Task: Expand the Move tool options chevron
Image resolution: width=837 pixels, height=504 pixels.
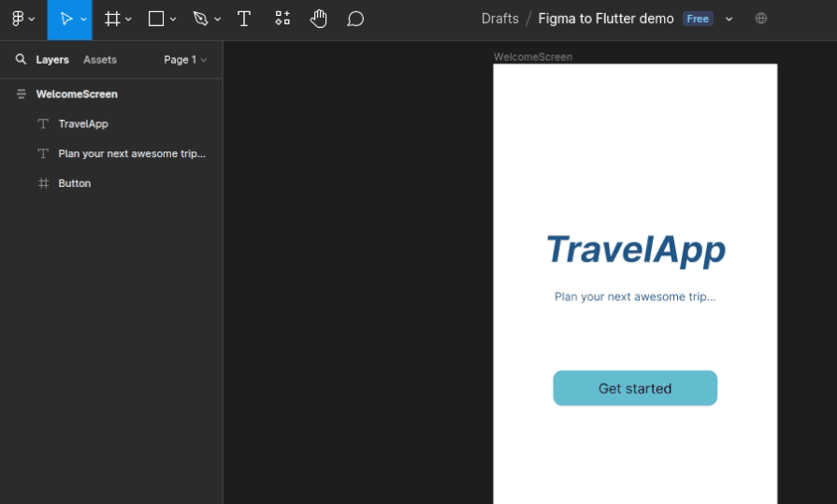Action: tap(83, 20)
